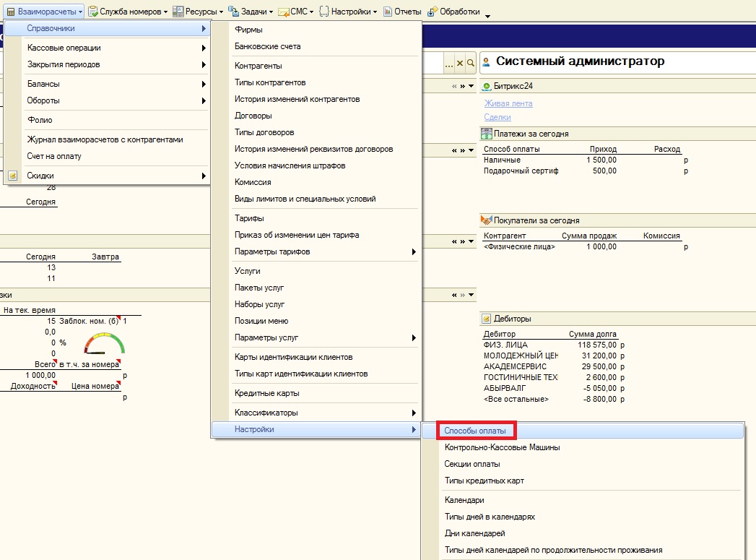Image resolution: width=756 pixels, height=560 pixels.
Task: Click the СМС envelope icon
Action: point(284,12)
